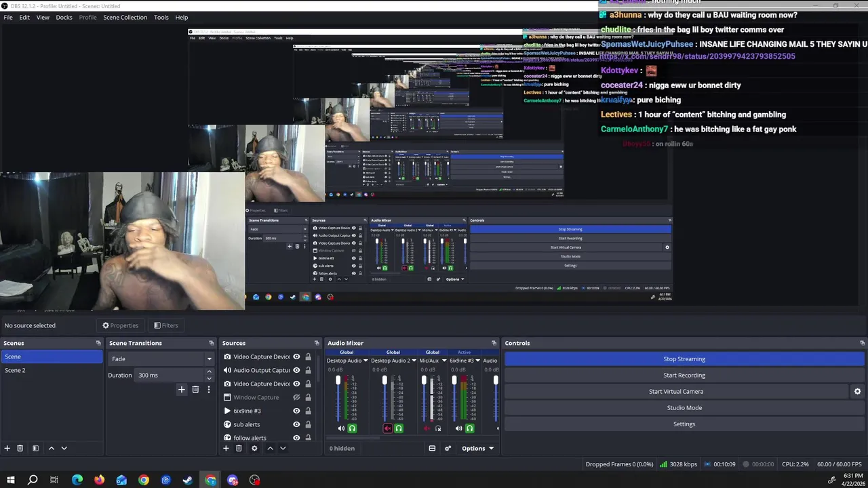Viewport: 868px width, 488px height.
Task: Mute 6ix9ine #3 audio channel
Action: (x=458, y=428)
